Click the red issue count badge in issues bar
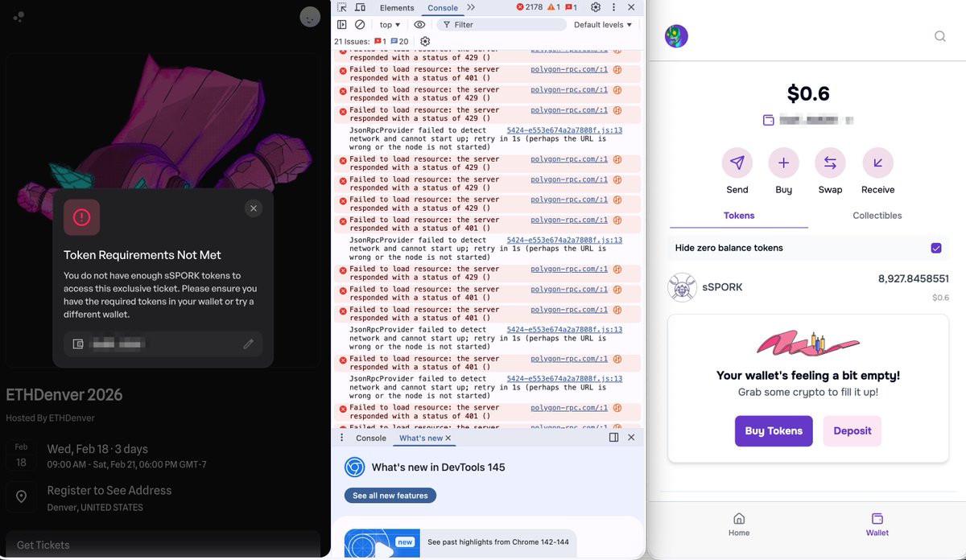966x560 pixels. (380, 42)
